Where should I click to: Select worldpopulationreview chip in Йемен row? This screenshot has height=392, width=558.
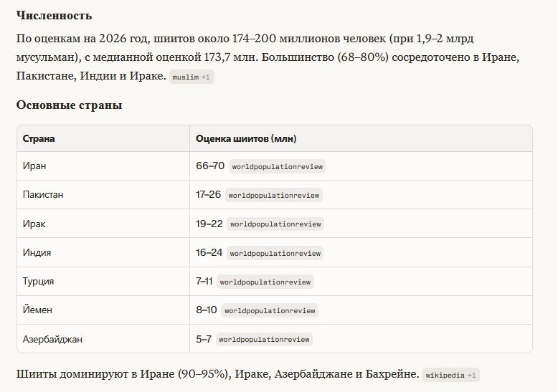270,310
